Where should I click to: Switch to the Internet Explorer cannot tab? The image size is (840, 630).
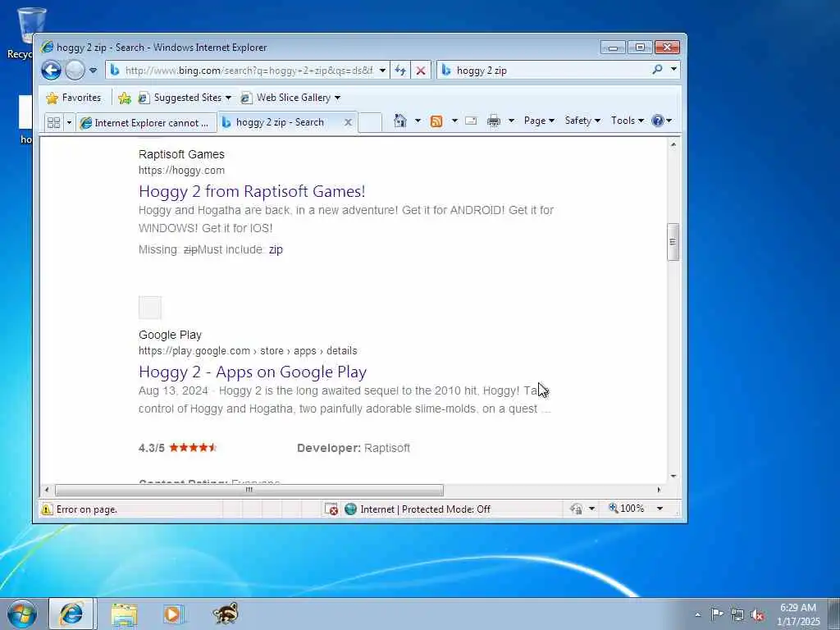pyautogui.click(x=146, y=123)
